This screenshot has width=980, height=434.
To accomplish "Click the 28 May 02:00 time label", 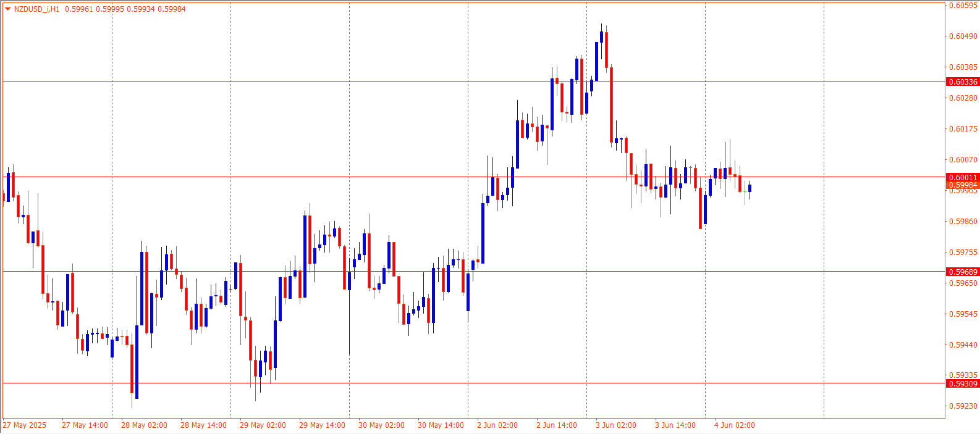I will click(x=144, y=425).
